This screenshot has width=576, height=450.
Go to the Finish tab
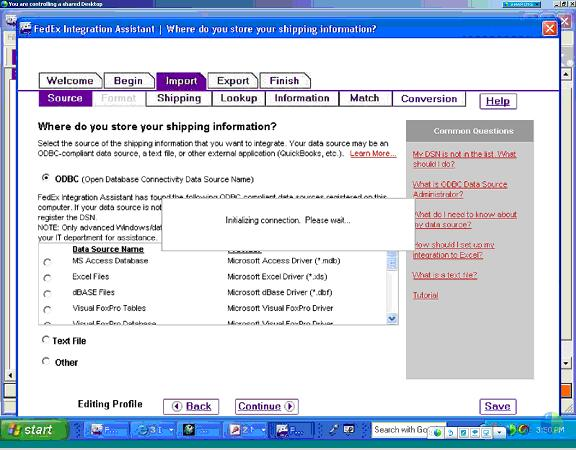click(x=285, y=81)
